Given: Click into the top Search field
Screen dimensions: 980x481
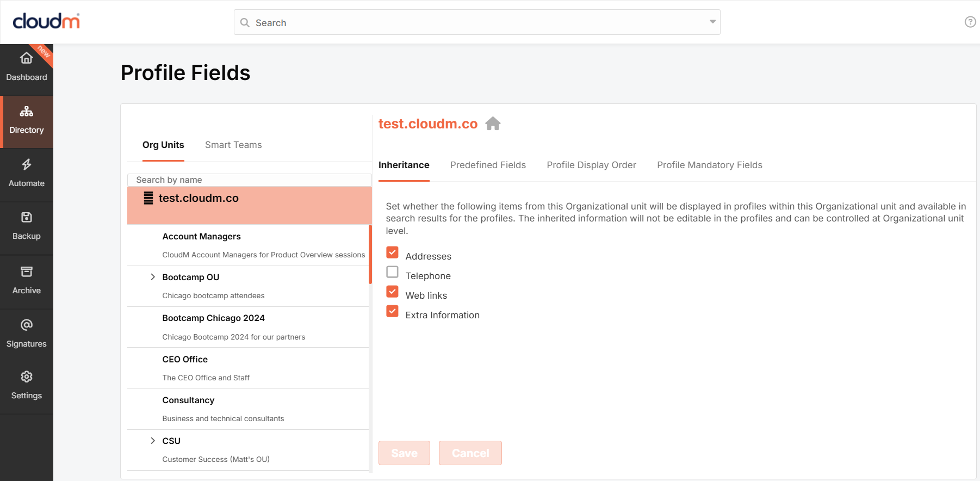Looking at the screenshot, I should [x=477, y=22].
